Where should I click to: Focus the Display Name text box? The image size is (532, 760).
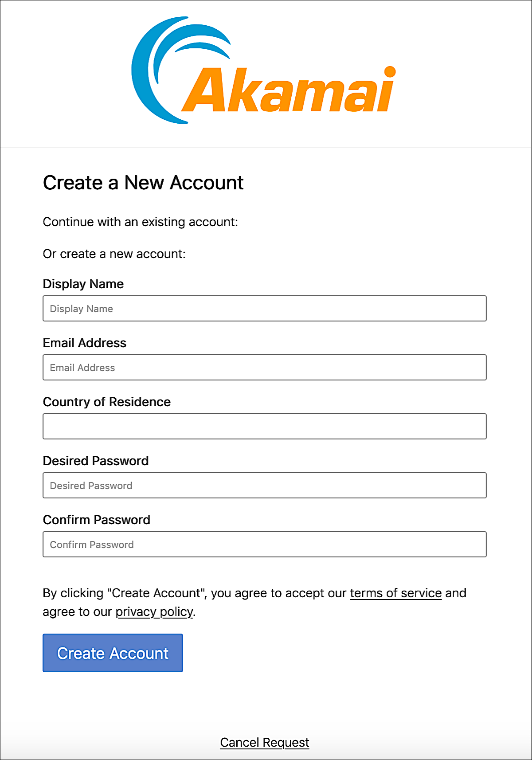(264, 309)
